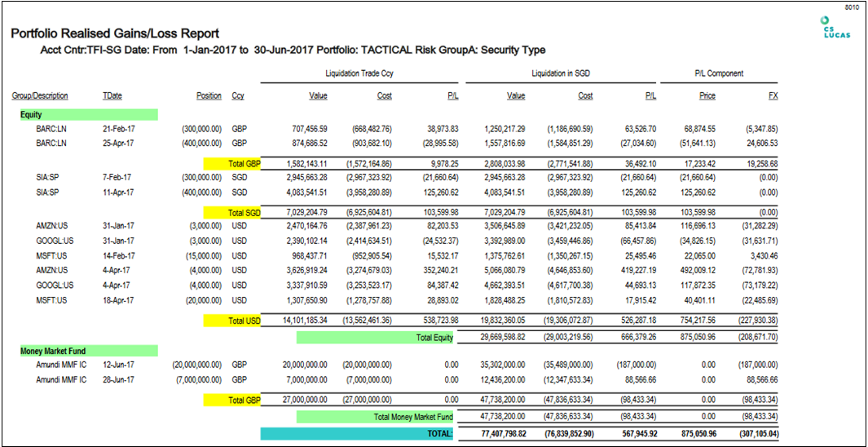Click the Total Money Market Fund label

click(x=376, y=417)
